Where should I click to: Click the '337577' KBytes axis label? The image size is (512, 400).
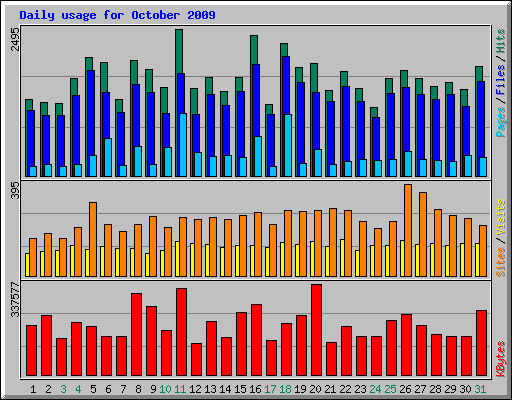(x=15, y=299)
